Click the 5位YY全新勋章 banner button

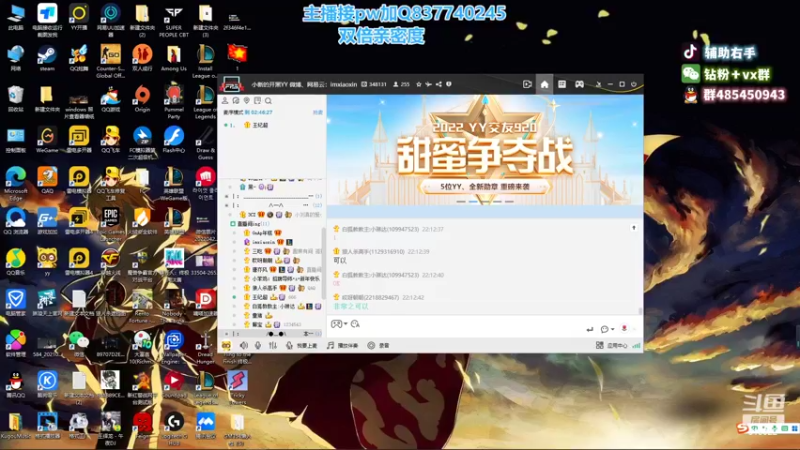tap(485, 187)
